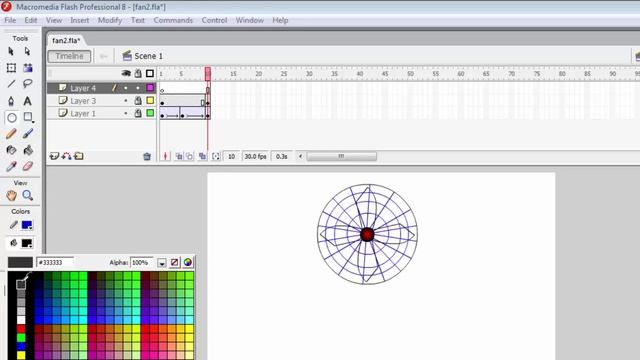This screenshot has width=640, height=360.
Task: Delete layer with the trash icon
Action: pos(147,156)
